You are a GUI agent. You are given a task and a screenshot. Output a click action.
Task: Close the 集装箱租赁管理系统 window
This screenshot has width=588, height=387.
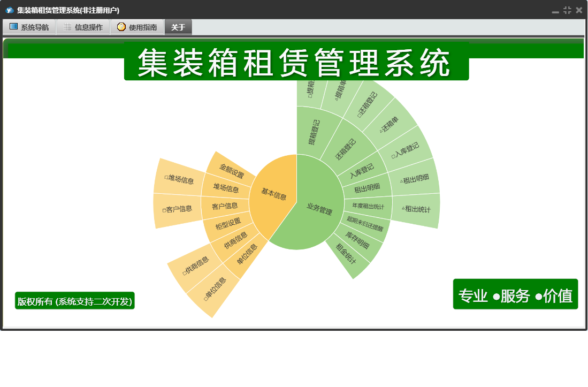pos(579,10)
